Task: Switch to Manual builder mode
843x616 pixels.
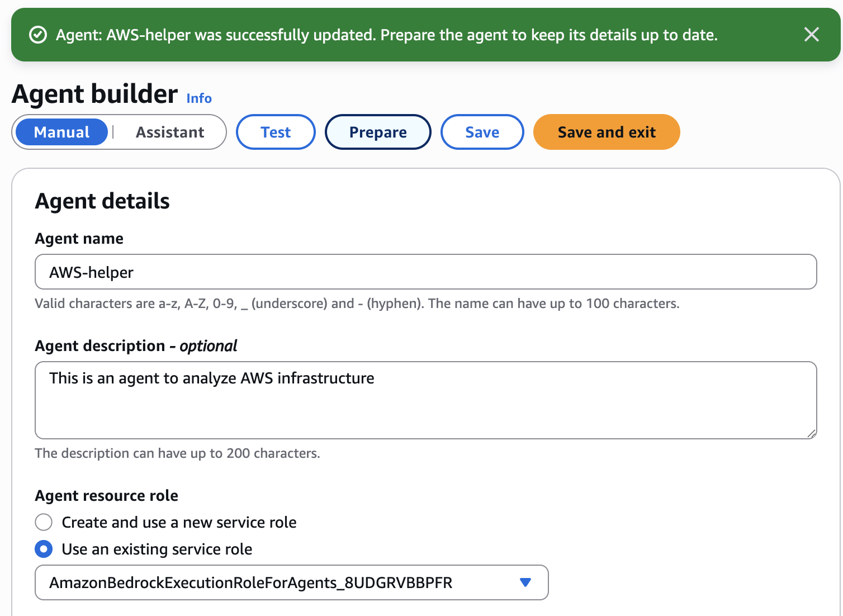Action: click(x=61, y=132)
